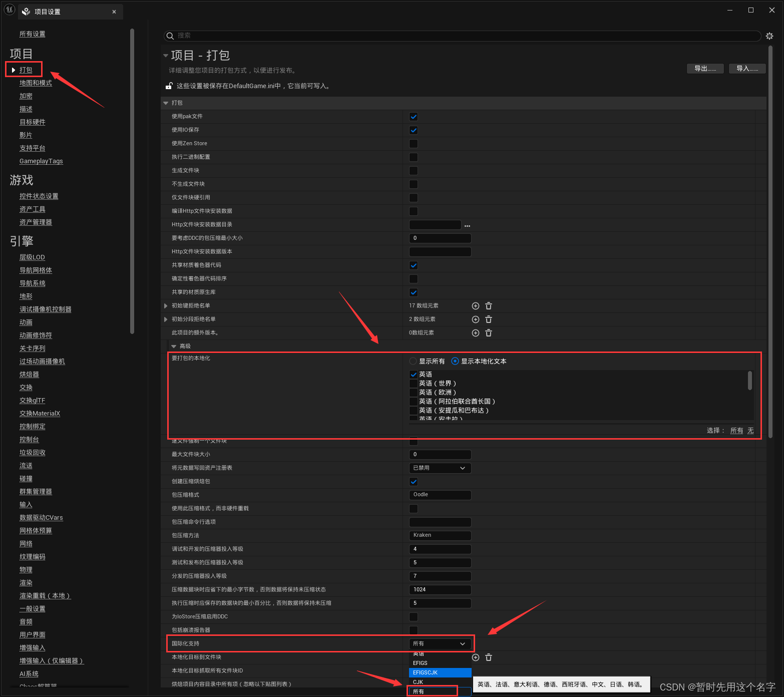The image size is (784, 697).
Task: Click the localization list scrollbar
Action: pyautogui.click(x=749, y=380)
